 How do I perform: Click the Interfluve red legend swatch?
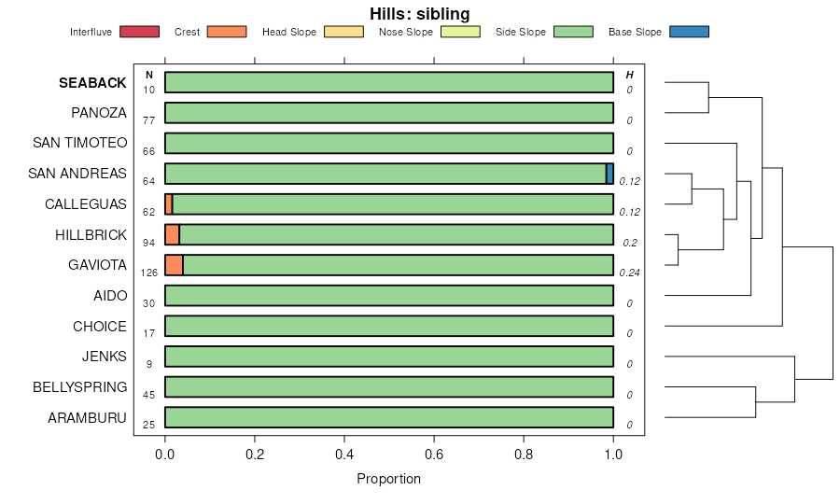click(x=138, y=32)
